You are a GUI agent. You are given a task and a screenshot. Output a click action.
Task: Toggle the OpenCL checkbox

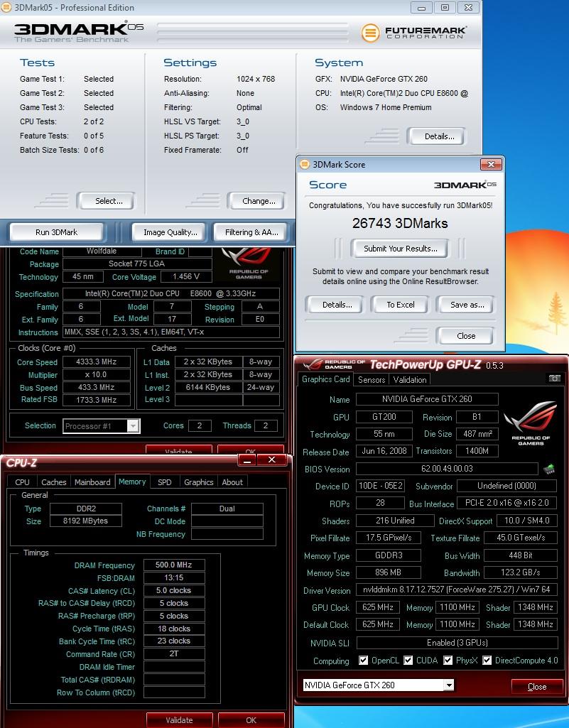[363, 661]
